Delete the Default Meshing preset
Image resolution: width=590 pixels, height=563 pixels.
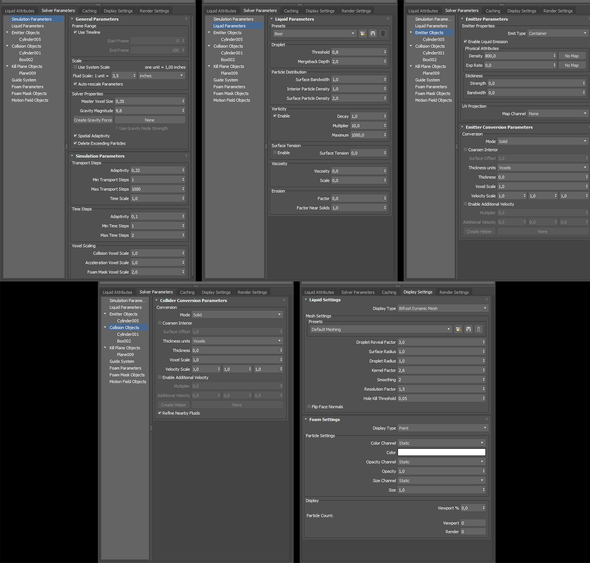[479, 329]
